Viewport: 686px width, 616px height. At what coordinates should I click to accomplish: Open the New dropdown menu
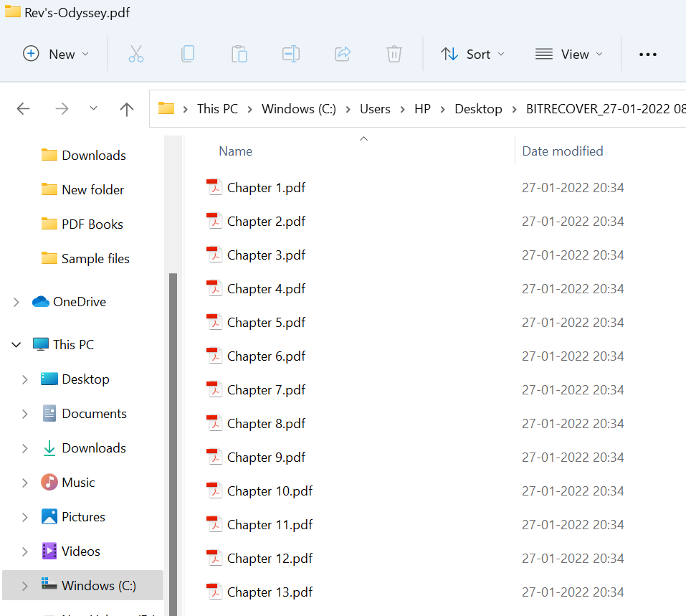point(56,54)
